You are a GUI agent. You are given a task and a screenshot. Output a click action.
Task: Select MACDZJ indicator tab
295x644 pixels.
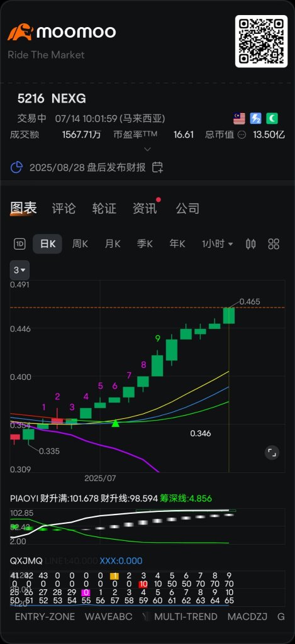tap(247, 616)
